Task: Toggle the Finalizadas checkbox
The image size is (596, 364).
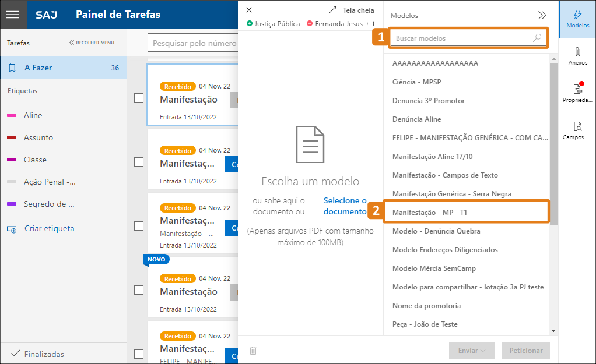Action: [x=16, y=354]
